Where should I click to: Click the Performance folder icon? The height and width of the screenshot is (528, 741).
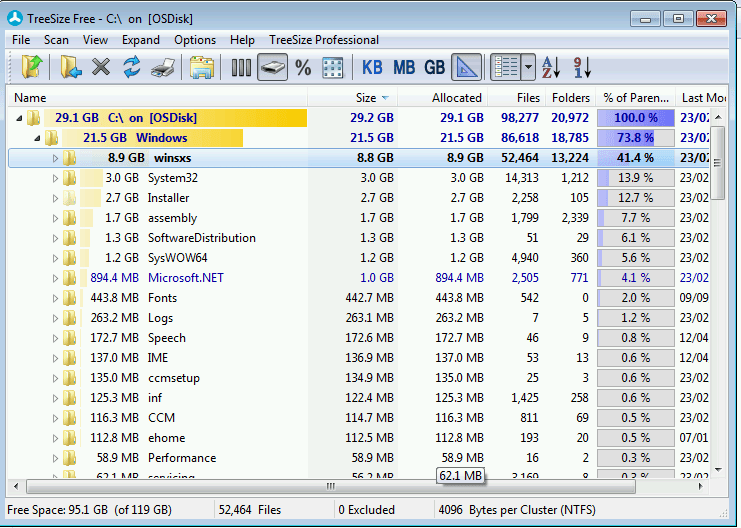[69, 458]
